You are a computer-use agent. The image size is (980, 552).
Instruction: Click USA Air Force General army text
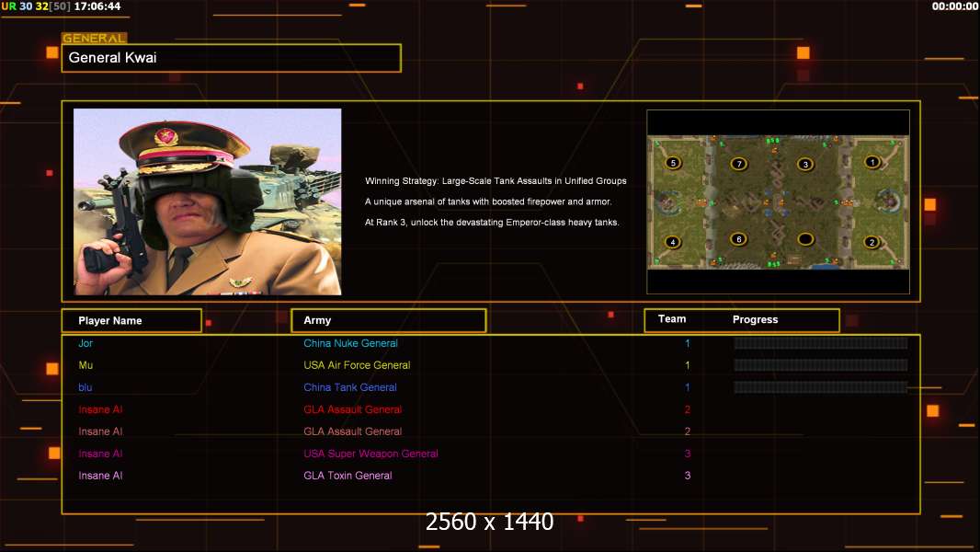click(357, 365)
